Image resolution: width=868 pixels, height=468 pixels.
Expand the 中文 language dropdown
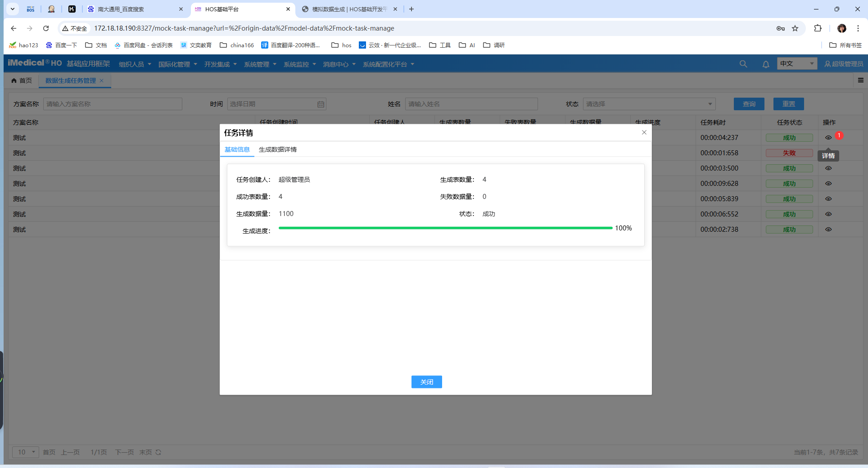click(x=797, y=64)
